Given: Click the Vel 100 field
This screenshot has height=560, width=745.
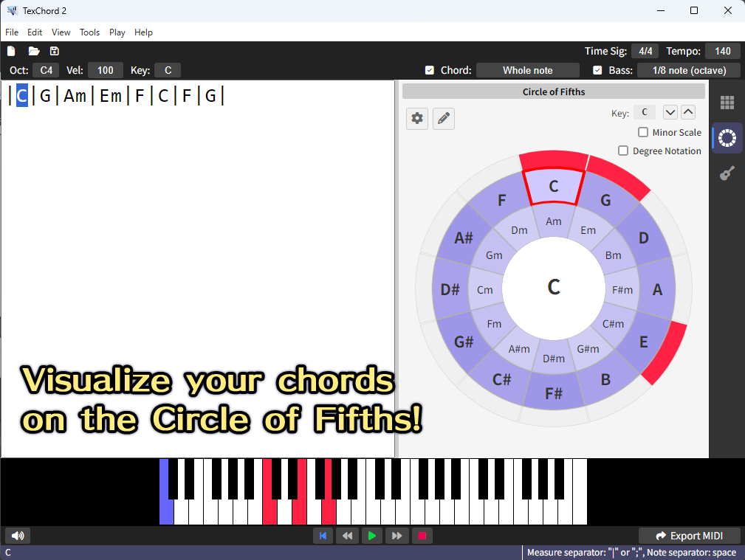Looking at the screenshot, I should pyautogui.click(x=106, y=70).
